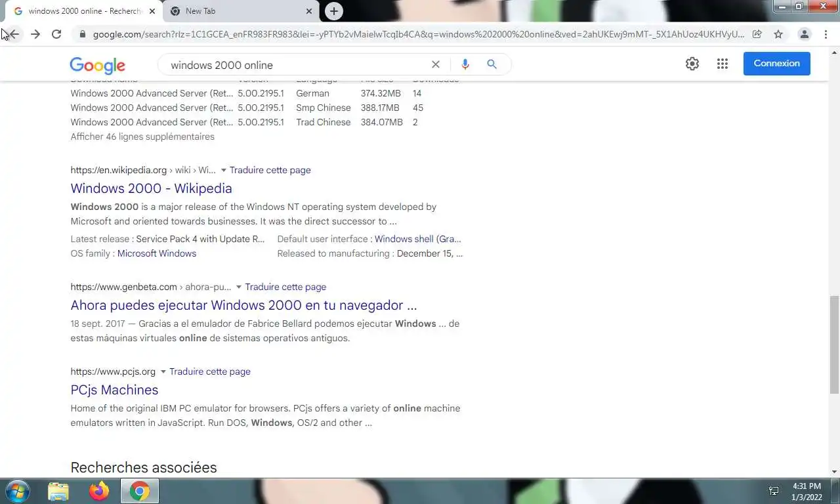Translate the Wikipedia result page
The width and height of the screenshot is (840, 504).
pos(270,170)
